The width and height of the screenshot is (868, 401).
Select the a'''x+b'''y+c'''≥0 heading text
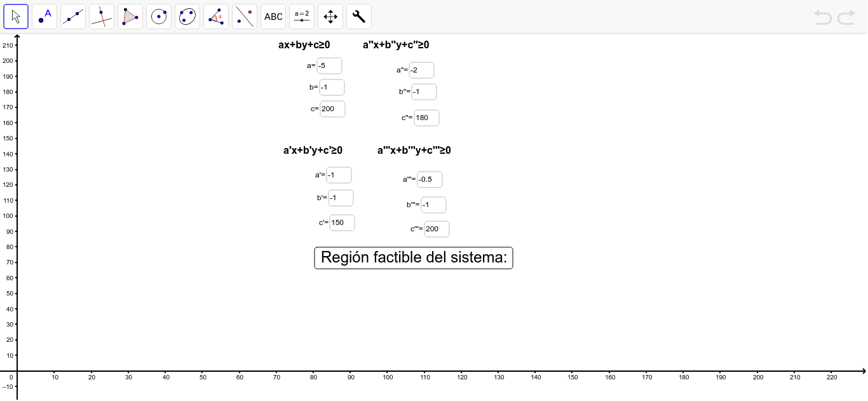[414, 151]
